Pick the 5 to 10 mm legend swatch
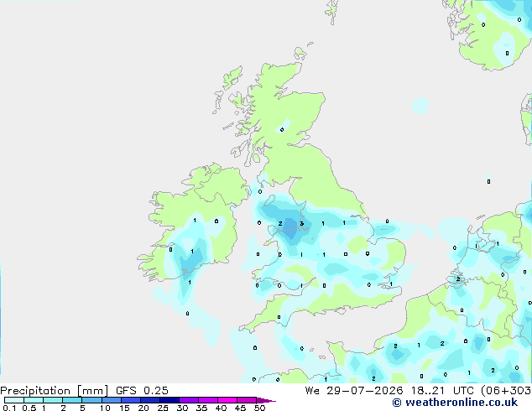 91,400
